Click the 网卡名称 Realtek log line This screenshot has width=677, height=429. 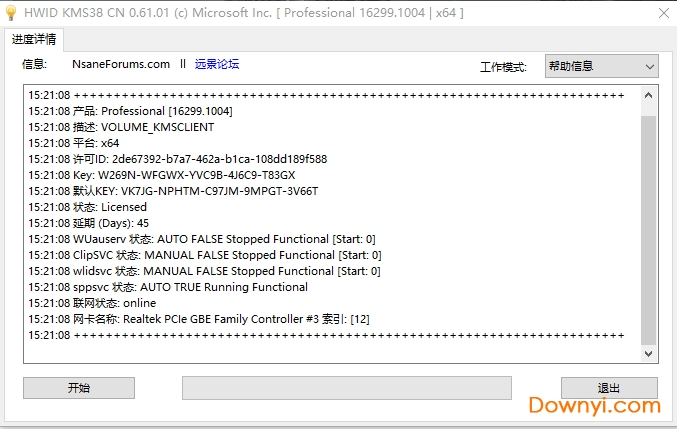(x=200, y=319)
